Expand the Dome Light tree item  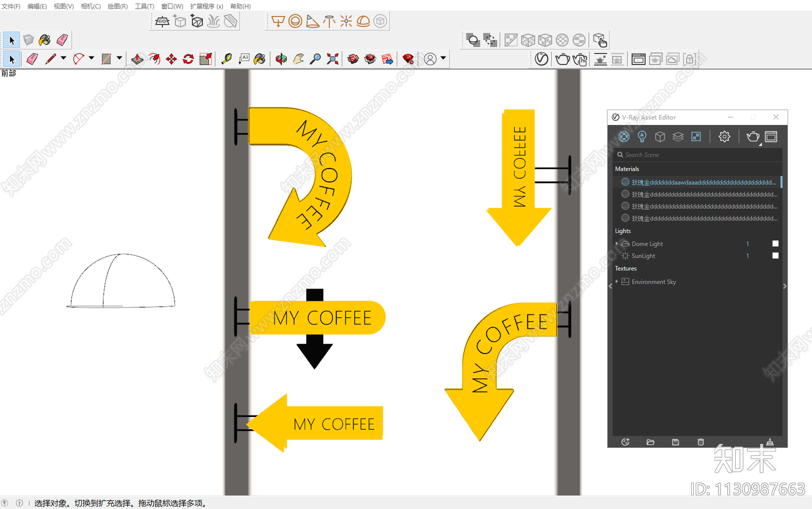point(617,244)
